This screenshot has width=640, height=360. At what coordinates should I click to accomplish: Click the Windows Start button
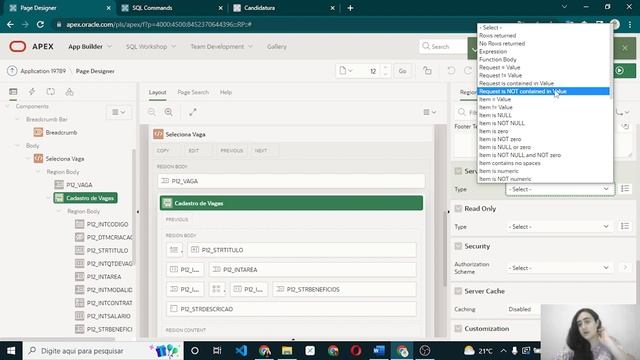pos(11,351)
